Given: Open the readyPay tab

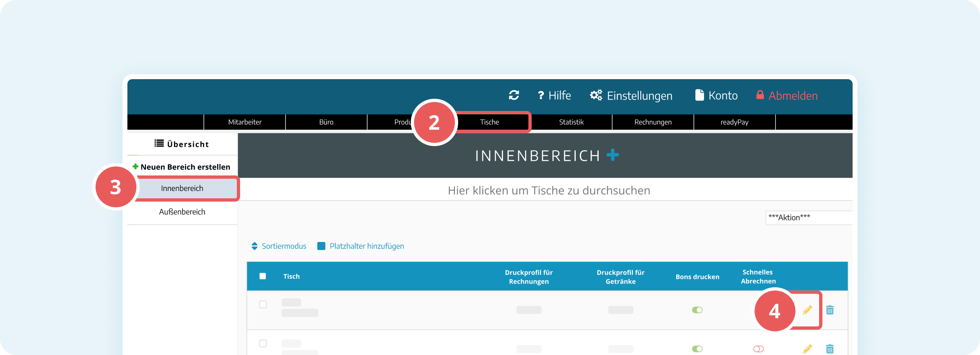Looking at the screenshot, I should click(x=735, y=122).
